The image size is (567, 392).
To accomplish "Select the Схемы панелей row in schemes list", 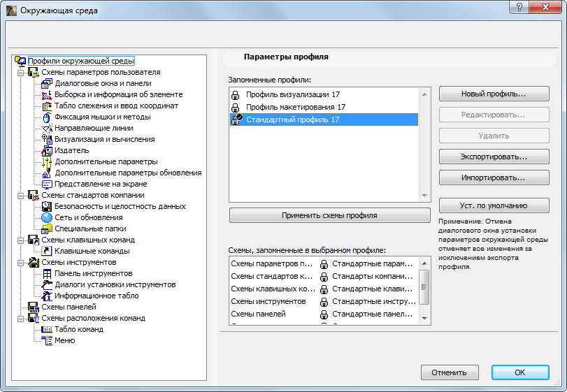I will [324, 314].
